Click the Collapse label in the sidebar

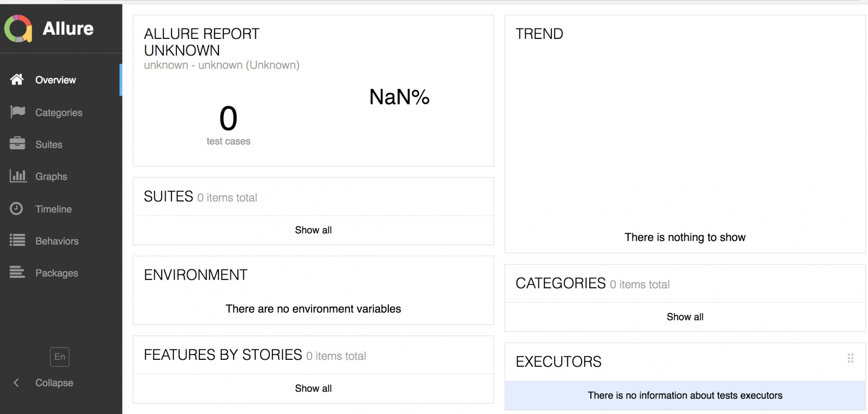pos(54,383)
